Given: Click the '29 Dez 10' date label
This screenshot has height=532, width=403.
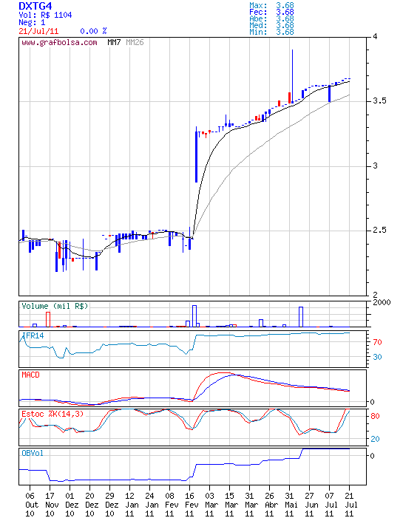Looking at the screenshot, I should (x=112, y=505).
